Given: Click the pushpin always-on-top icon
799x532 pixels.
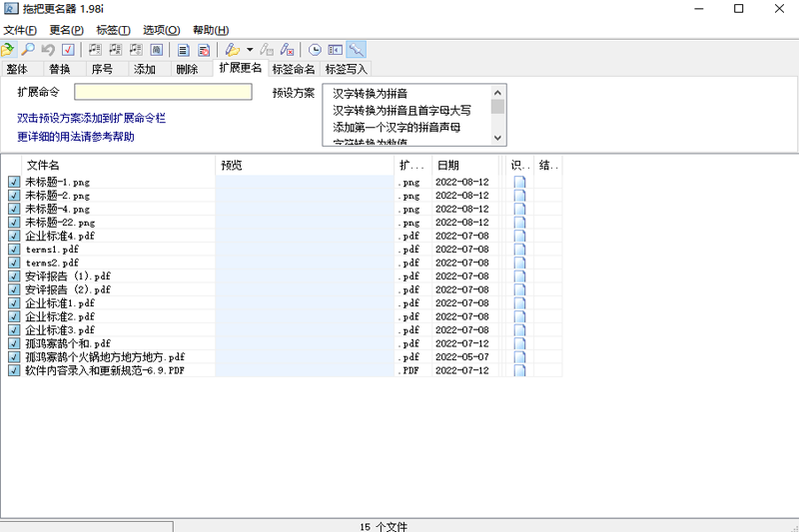Looking at the screenshot, I should [356, 50].
